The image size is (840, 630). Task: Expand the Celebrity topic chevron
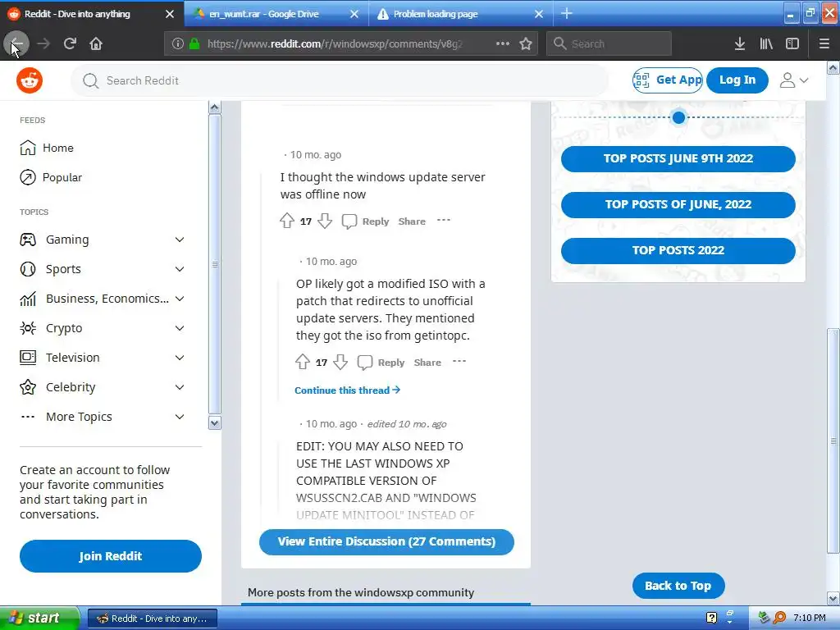coord(180,387)
